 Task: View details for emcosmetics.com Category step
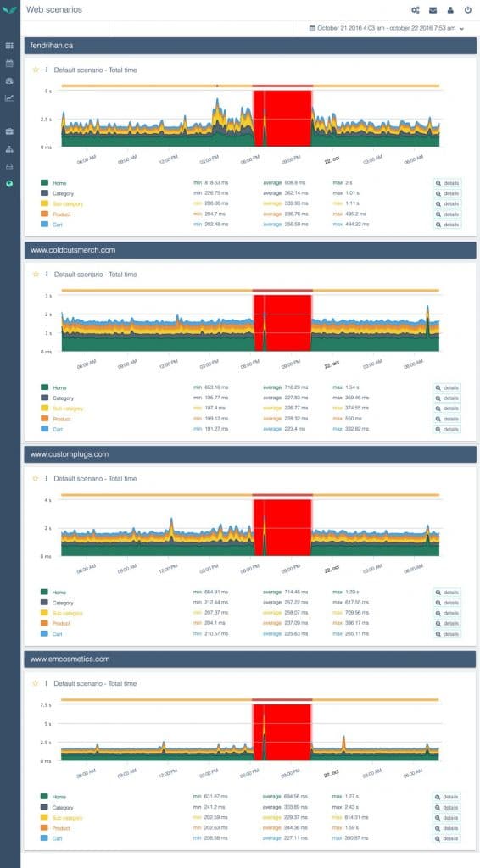click(447, 808)
